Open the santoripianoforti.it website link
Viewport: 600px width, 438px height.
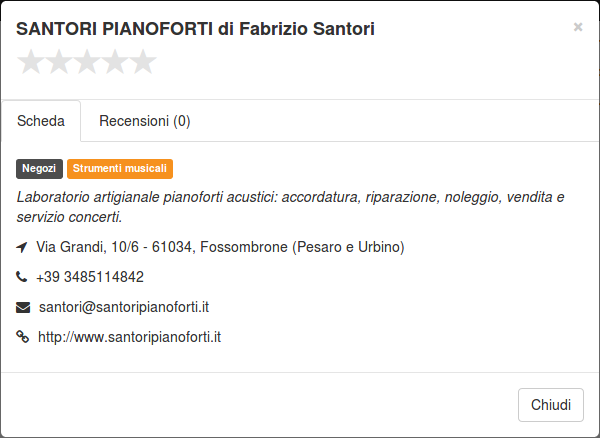(129, 337)
